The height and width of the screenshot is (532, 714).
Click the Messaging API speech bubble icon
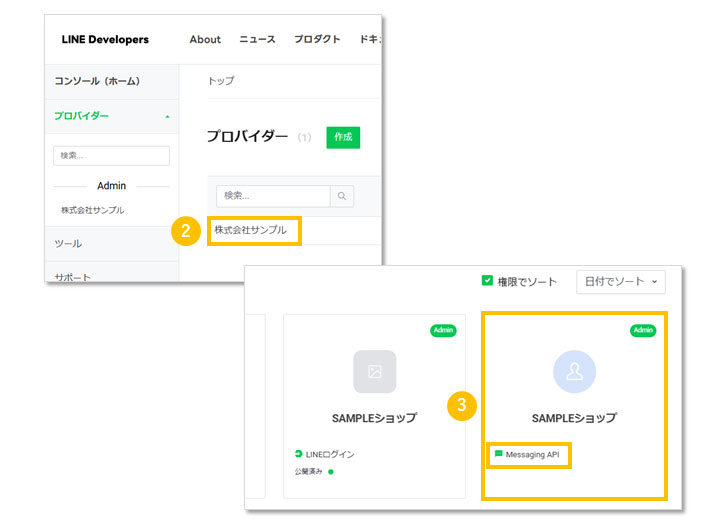pyautogui.click(x=498, y=454)
